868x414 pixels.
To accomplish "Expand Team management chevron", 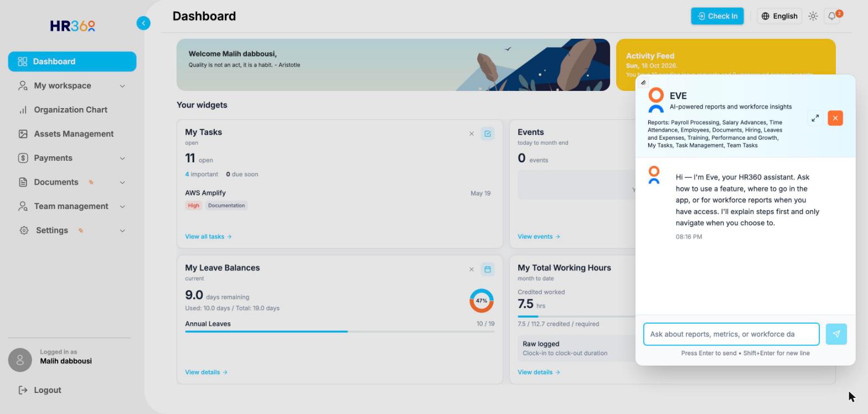I will (122, 207).
